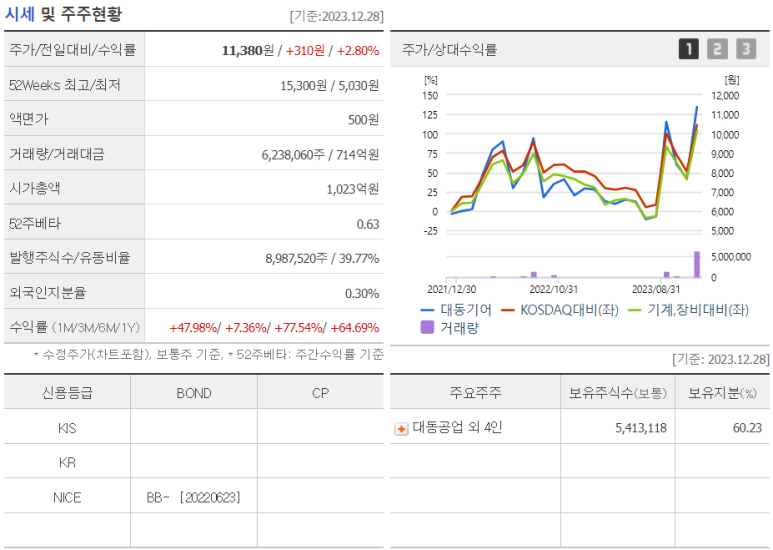The width and height of the screenshot is (773, 550).
Task: Click the CP column header
Action: pyautogui.click(x=320, y=393)
